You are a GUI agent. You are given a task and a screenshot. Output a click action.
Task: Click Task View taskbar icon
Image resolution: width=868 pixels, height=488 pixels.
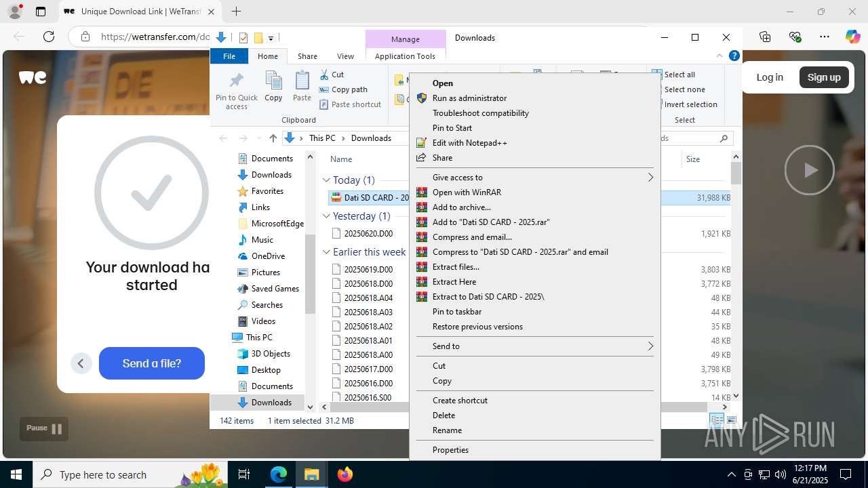(x=245, y=474)
